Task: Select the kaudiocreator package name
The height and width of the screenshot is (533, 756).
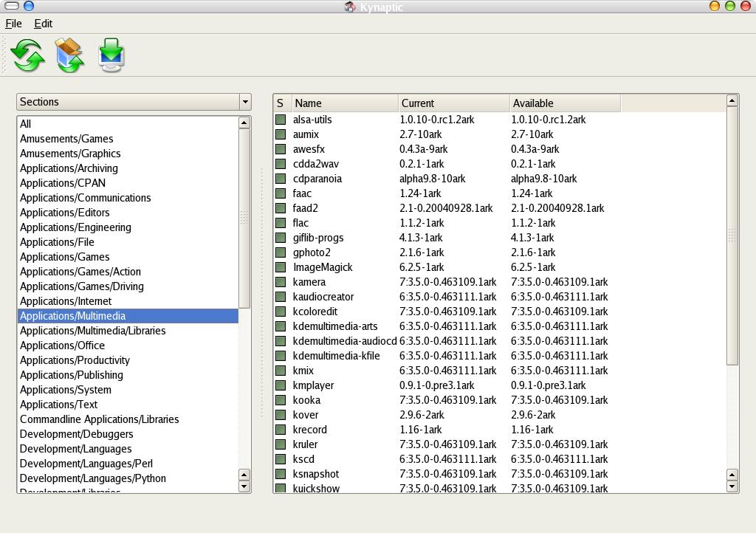Action: [x=323, y=297]
